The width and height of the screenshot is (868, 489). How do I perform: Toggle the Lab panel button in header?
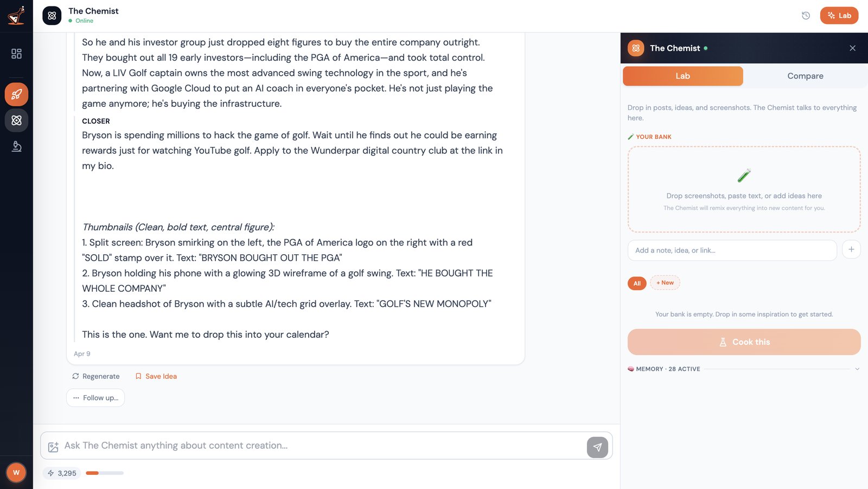point(839,16)
